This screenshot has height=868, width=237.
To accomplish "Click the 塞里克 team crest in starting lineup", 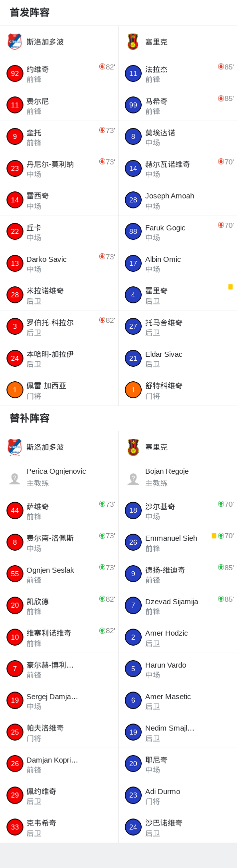I will [133, 42].
